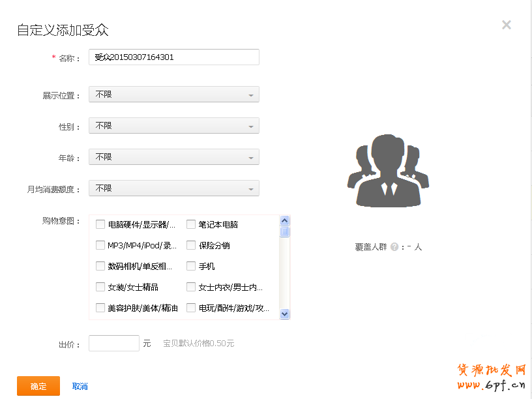Open the 展示位置 dropdown
532x399 pixels.
(x=174, y=95)
